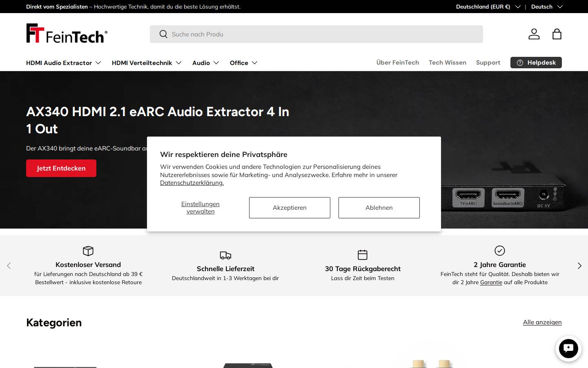Viewport: 588px width, 368px height.
Task: Open the user account icon
Action: pyautogui.click(x=534, y=34)
